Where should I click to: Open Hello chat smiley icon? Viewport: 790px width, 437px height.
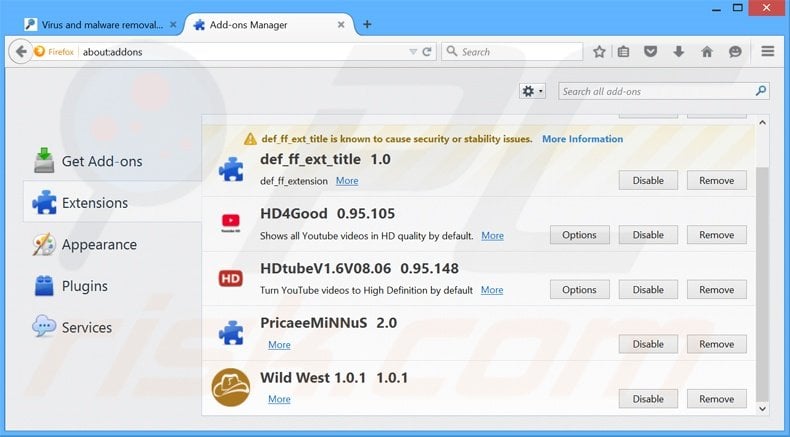(x=735, y=51)
